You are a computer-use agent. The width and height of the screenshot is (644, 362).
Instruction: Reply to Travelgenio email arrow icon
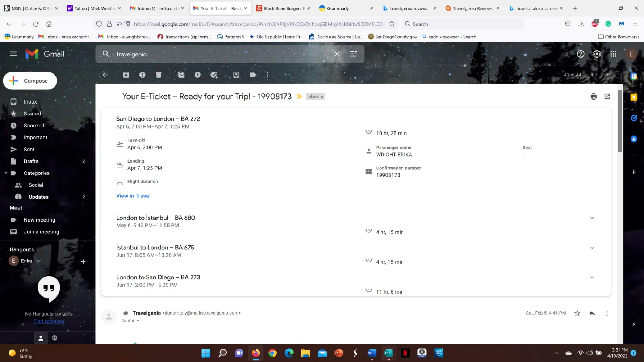(592, 313)
